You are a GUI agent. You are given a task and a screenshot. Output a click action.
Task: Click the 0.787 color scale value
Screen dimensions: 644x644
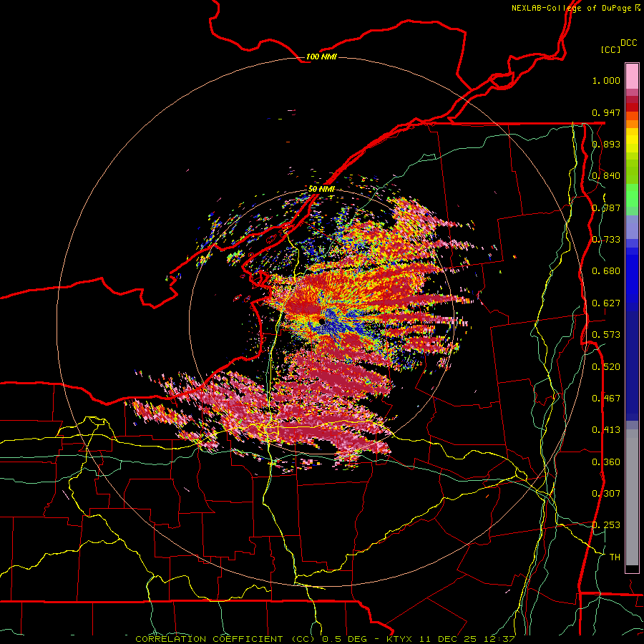pos(606,208)
